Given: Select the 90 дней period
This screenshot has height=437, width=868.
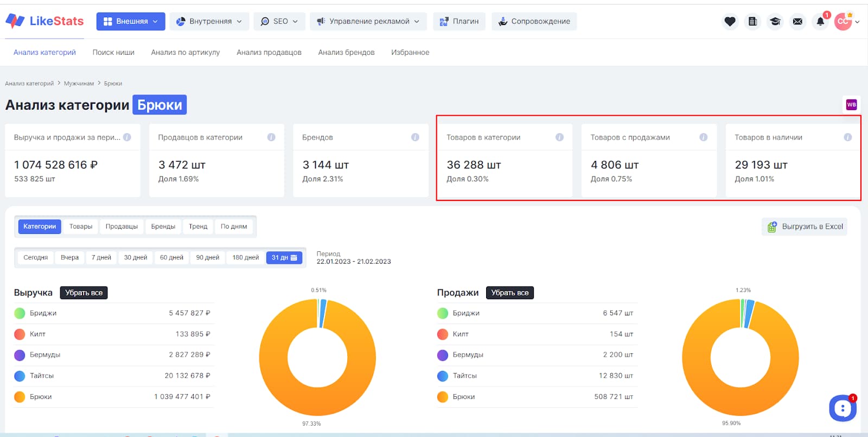Looking at the screenshot, I should pyautogui.click(x=208, y=257).
